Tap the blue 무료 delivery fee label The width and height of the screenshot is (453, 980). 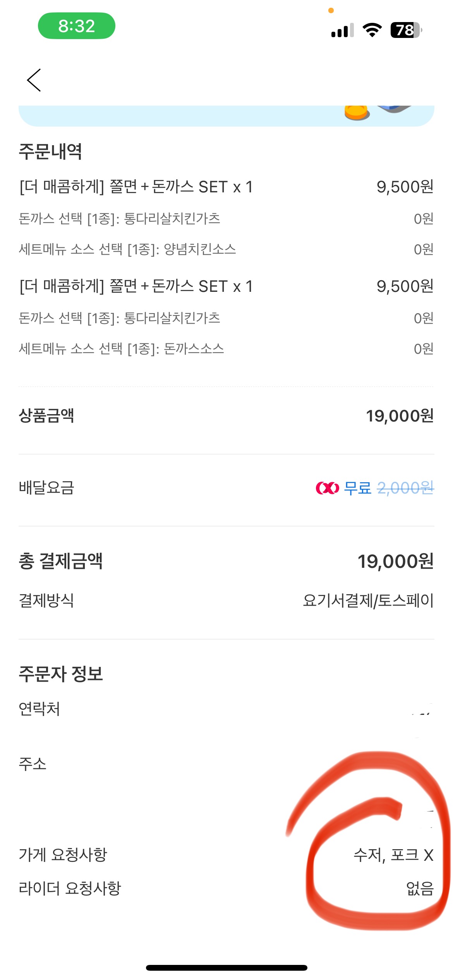click(357, 488)
